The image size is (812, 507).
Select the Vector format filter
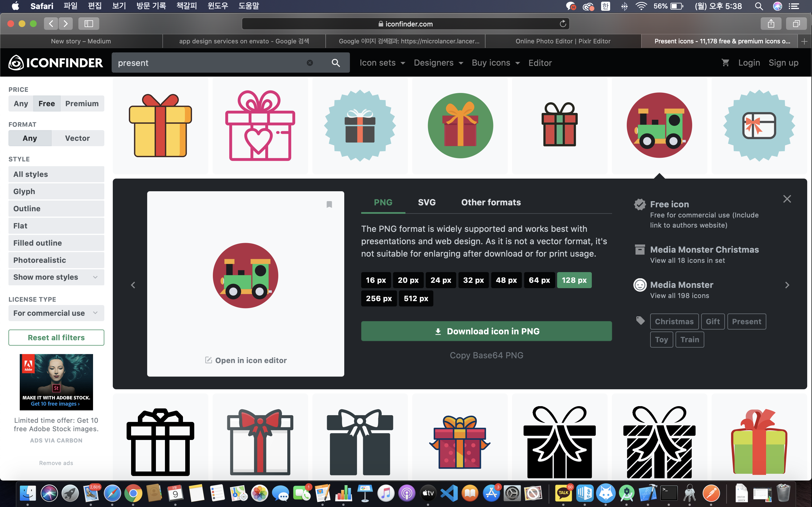(x=77, y=138)
